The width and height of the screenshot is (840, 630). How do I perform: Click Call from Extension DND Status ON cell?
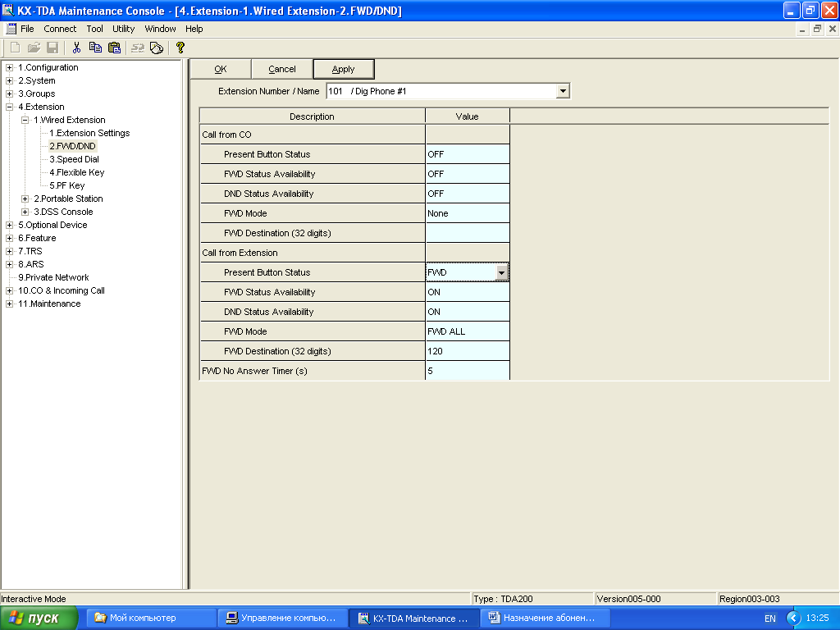[467, 312]
